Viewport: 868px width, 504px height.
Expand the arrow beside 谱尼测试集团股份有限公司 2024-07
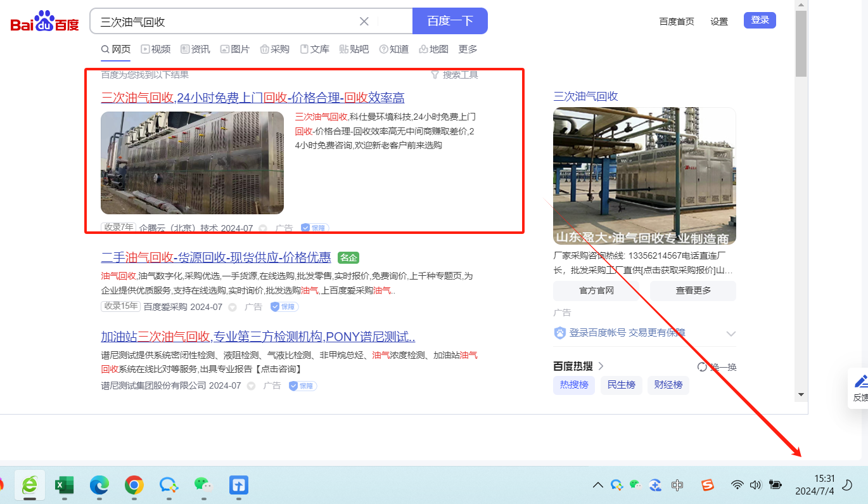251,385
